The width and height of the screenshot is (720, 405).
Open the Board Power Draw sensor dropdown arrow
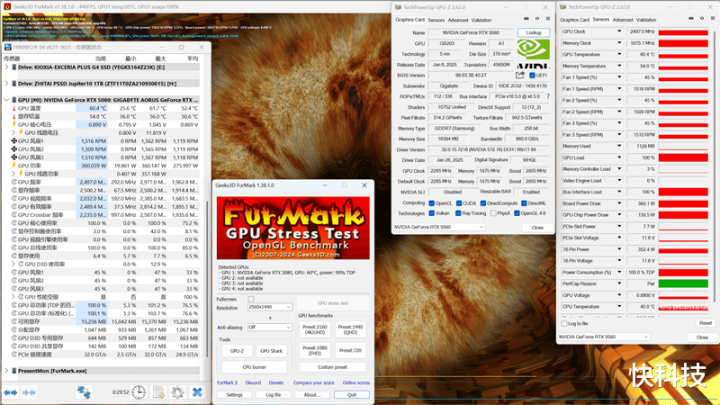tap(619, 203)
